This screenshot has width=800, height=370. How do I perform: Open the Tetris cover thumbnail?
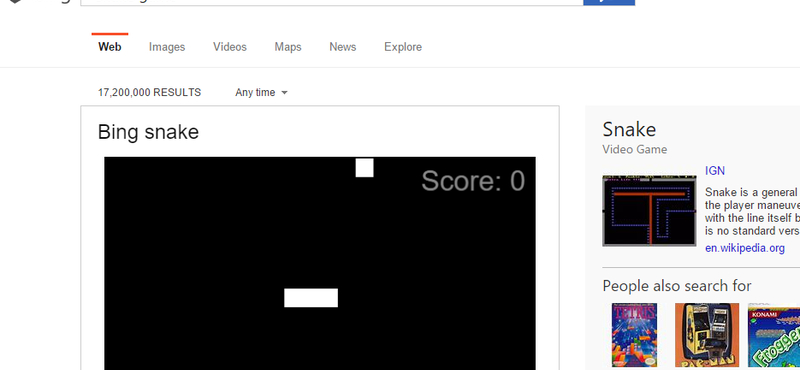[x=634, y=335]
